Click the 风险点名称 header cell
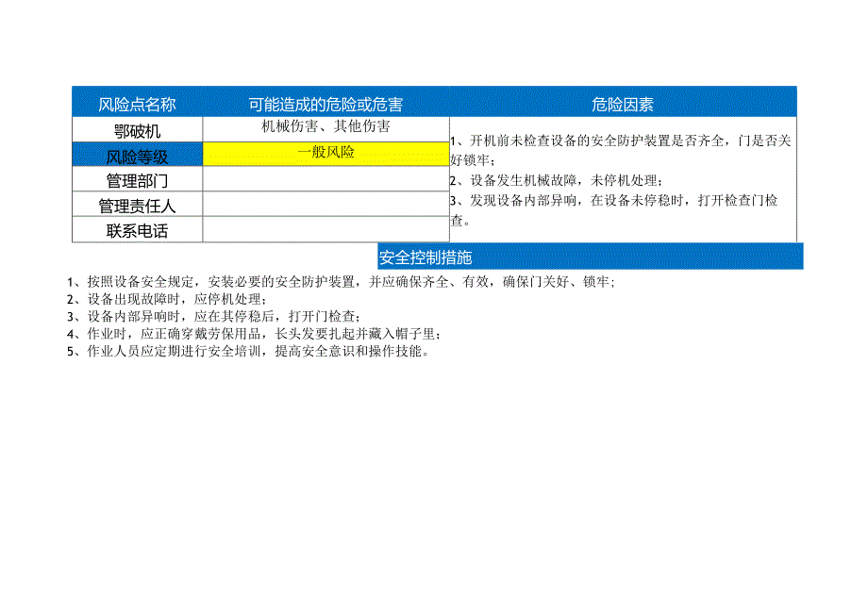Viewport: 868px width, 614px height. point(138,102)
